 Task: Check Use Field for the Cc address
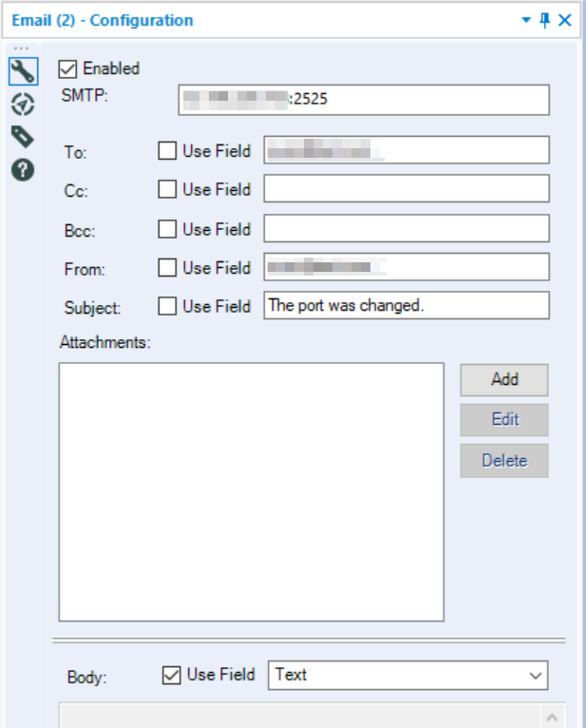tap(167, 189)
